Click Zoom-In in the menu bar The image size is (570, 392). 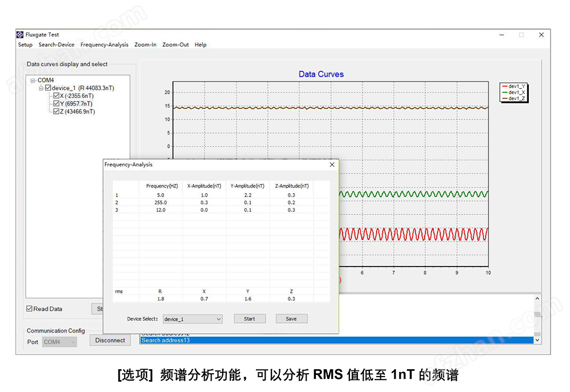pyautogui.click(x=145, y=44)
